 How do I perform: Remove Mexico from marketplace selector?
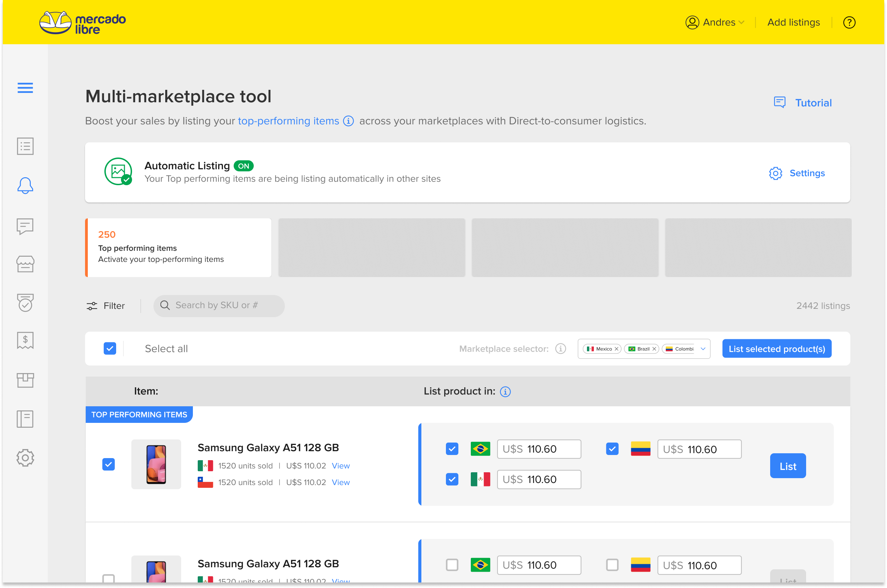tap(616, 349)
